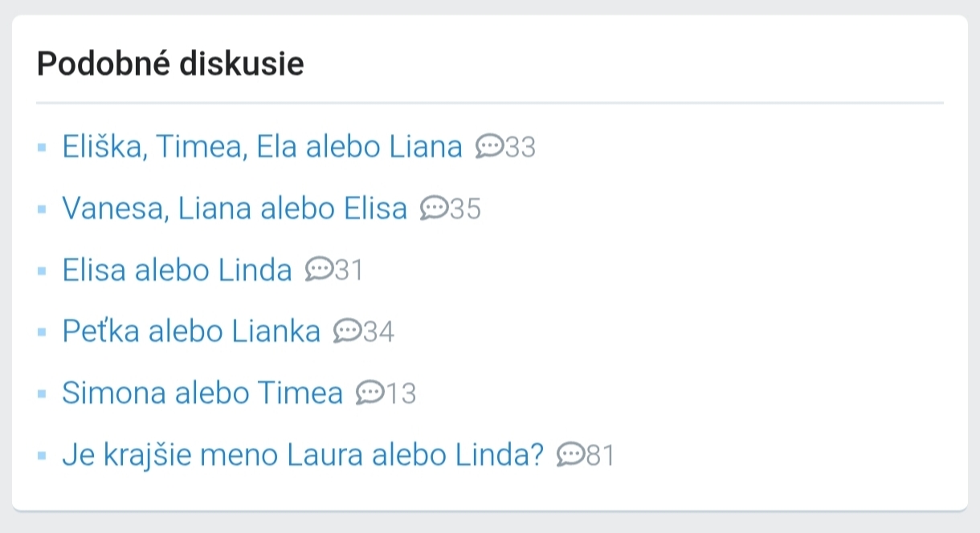
Task: Click comment bubble icon showing 13 replies
Action: pos(370,393)
